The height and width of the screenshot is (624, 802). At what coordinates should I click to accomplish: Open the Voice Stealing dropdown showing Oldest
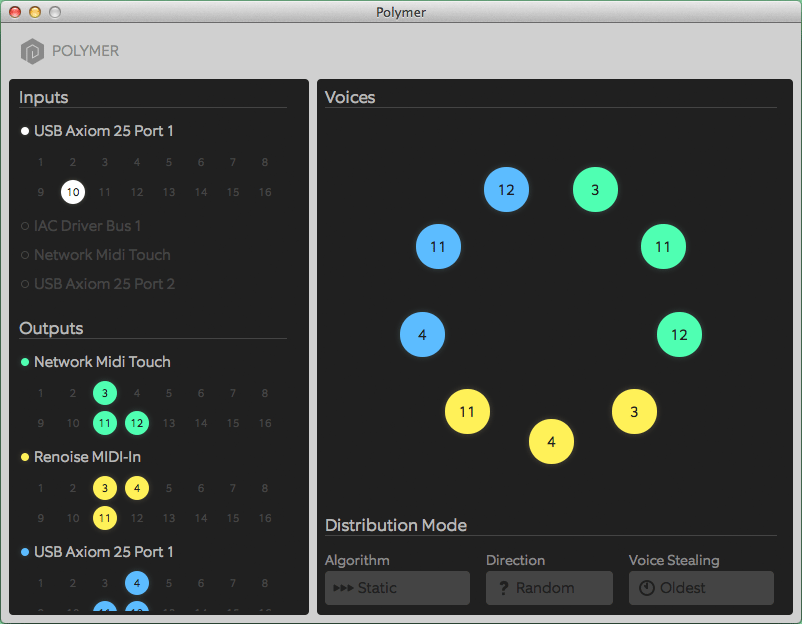pos(701,588)
